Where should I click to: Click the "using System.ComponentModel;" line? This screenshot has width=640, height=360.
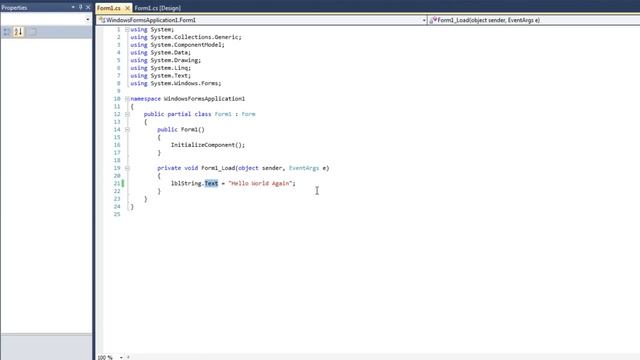coord(177,45)
